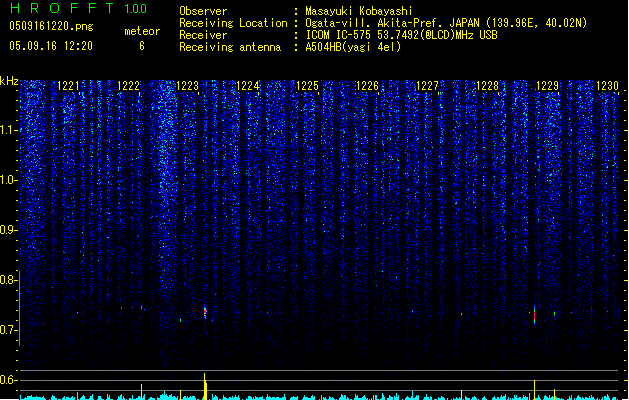This screenshot has width=629, height=400.
Task: Click the 1222 time marker
Action: point(128,86)
